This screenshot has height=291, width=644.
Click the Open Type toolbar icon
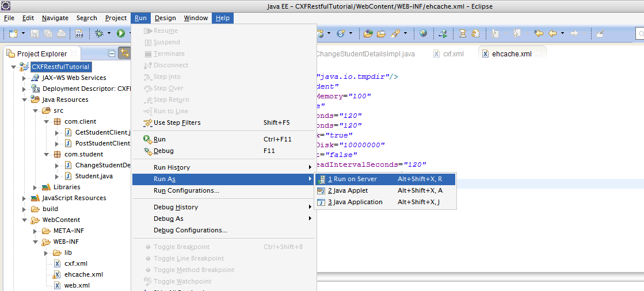pyautogui.click(x=368, y=33)
